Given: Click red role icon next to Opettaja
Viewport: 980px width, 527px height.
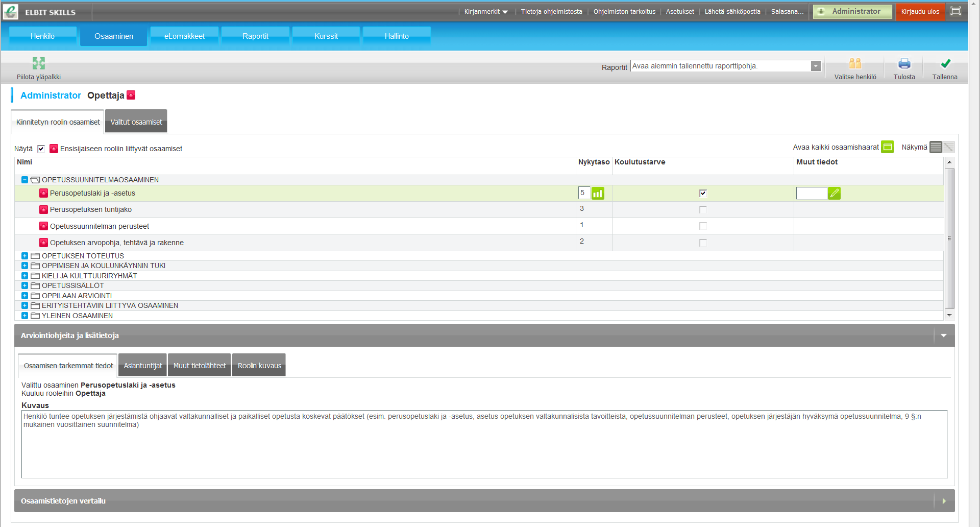Looking at the screenshot, I should 131,95.
